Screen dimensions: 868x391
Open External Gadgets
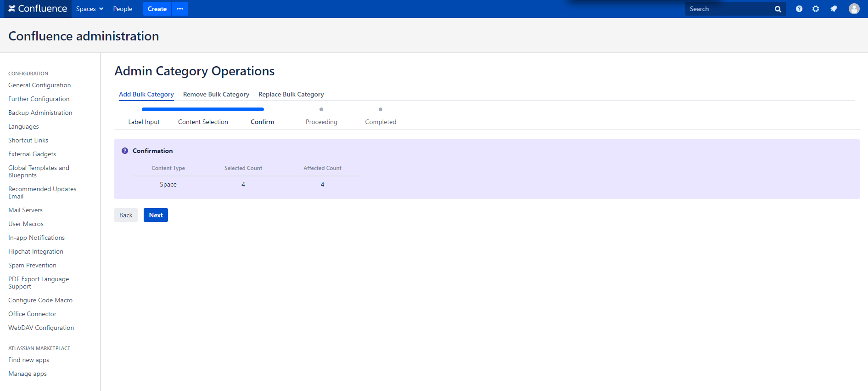[x=32, y=154]
